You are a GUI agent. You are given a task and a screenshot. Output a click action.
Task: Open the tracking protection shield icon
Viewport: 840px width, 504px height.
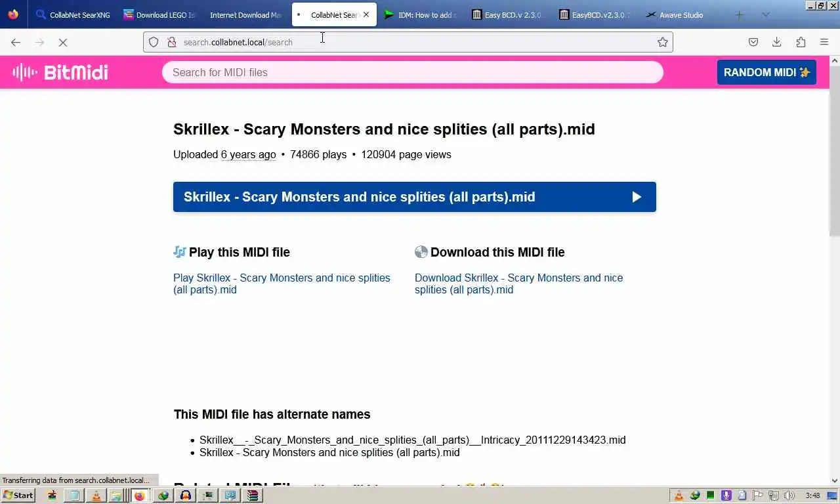point(154,42)
